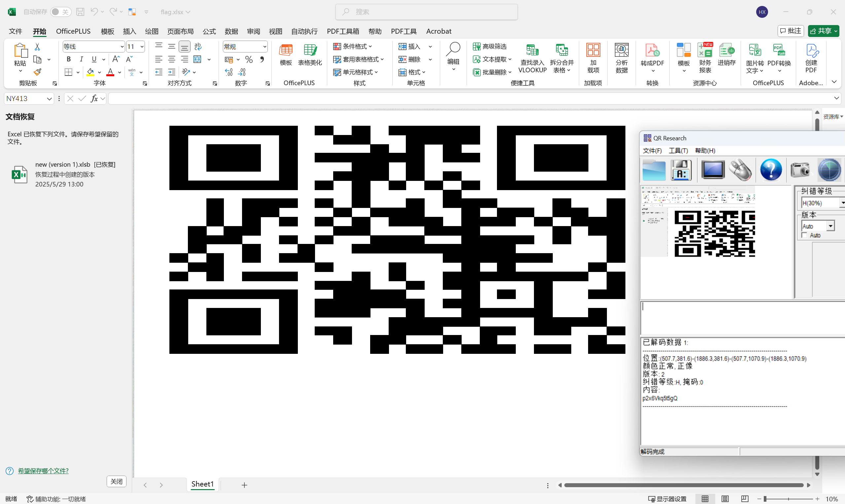Click the 批注 comments button
Viewport: 845px width, 504px height.
click(x=791, y=31)
